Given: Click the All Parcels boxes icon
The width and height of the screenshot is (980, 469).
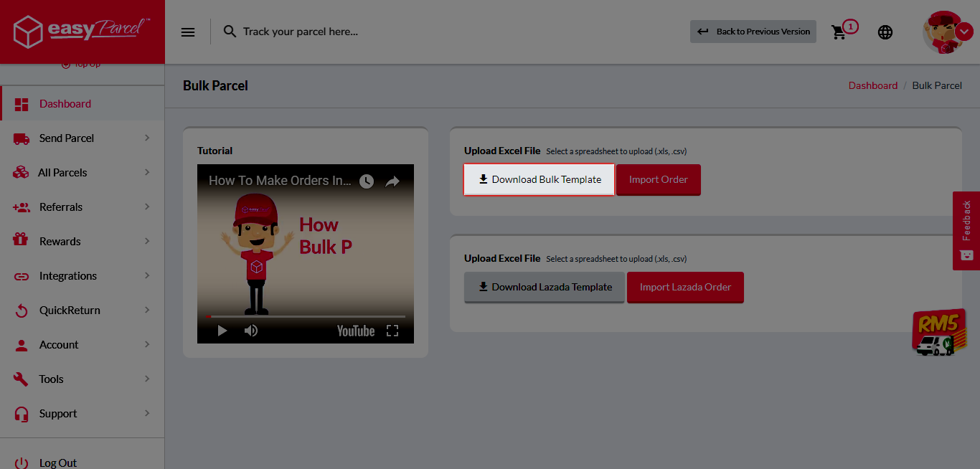Looking at the screenshot, I should 22,172.
